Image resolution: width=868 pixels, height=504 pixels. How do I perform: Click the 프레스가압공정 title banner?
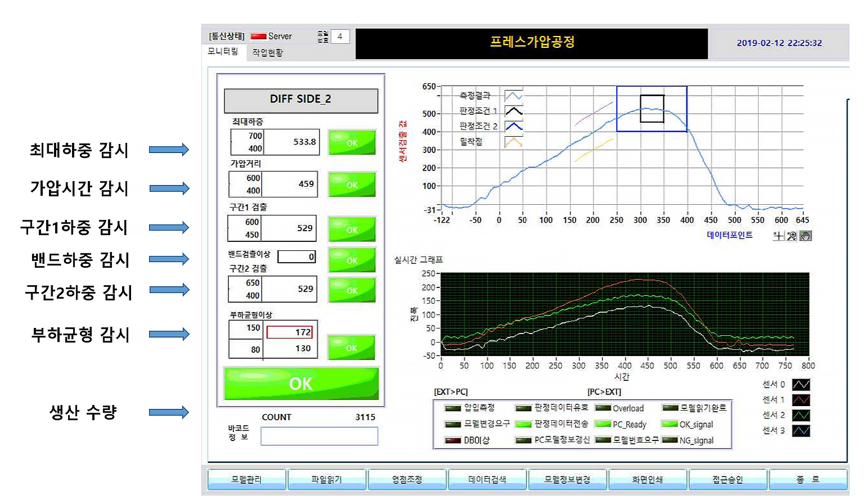(532, 43)
